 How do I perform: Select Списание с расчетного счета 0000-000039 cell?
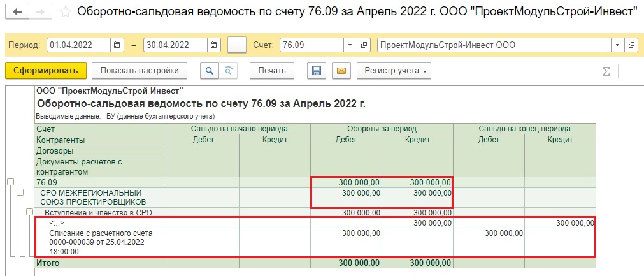coord(101,242)
